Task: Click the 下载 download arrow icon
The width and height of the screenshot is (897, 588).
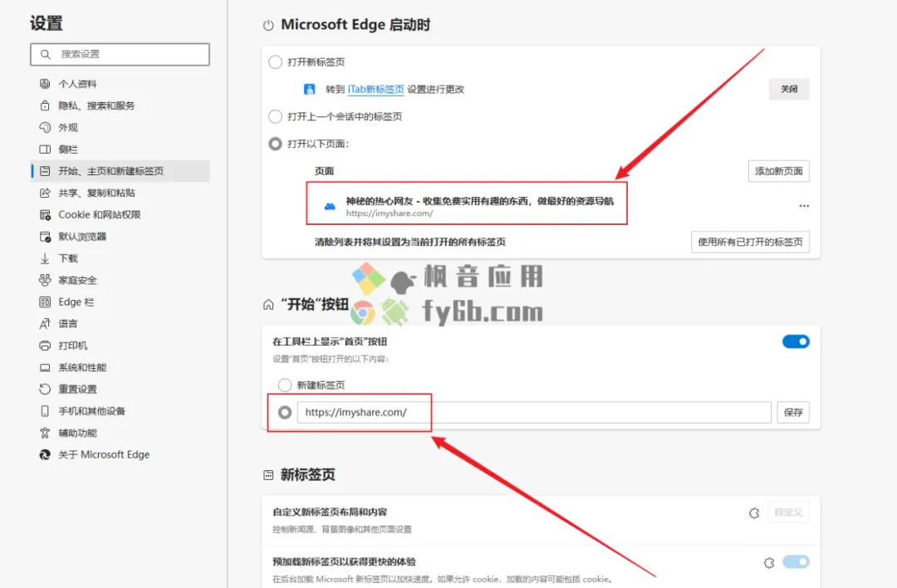Action: pos(45,258)
